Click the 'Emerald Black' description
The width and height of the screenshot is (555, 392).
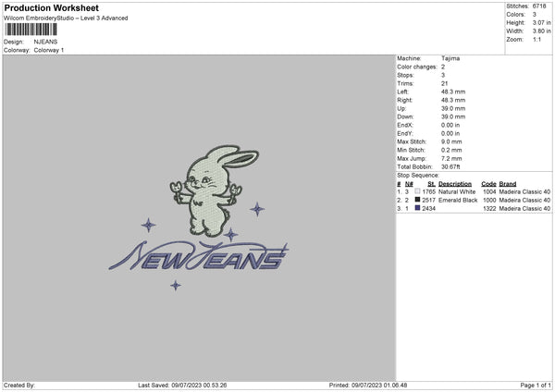coord(458,201)
